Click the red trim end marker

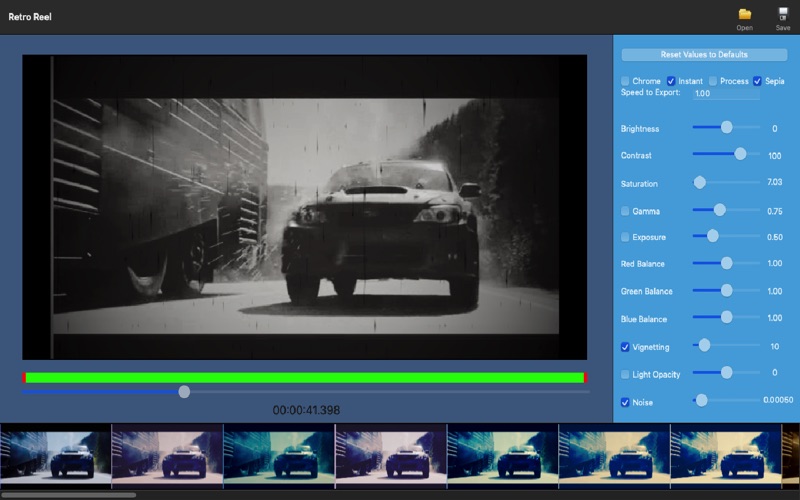pyautogui.click(x=585, y=378)
